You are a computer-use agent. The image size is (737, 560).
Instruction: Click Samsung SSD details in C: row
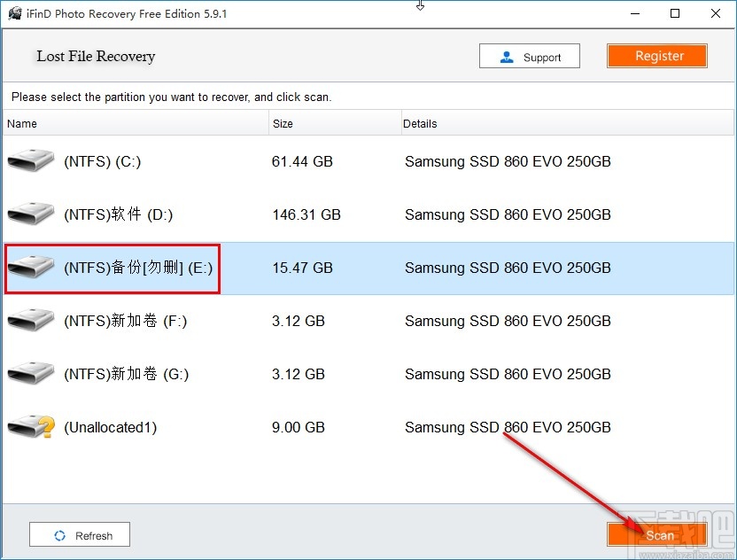[508, 161]
